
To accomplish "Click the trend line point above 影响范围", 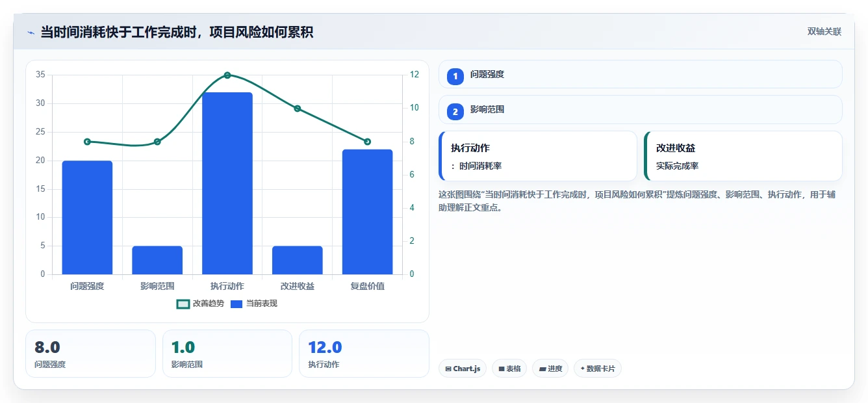I will coord(157,142).
